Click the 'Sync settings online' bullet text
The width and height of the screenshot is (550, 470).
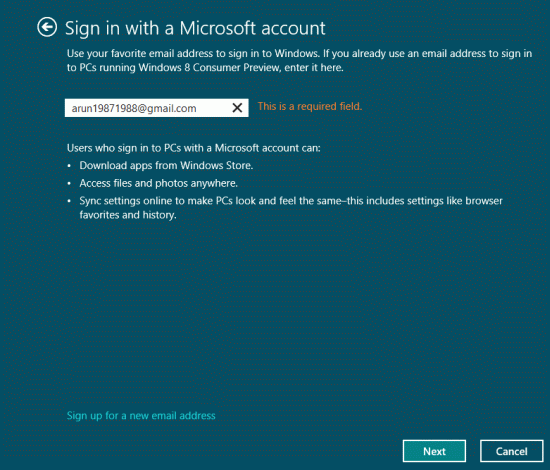(291, 208)
